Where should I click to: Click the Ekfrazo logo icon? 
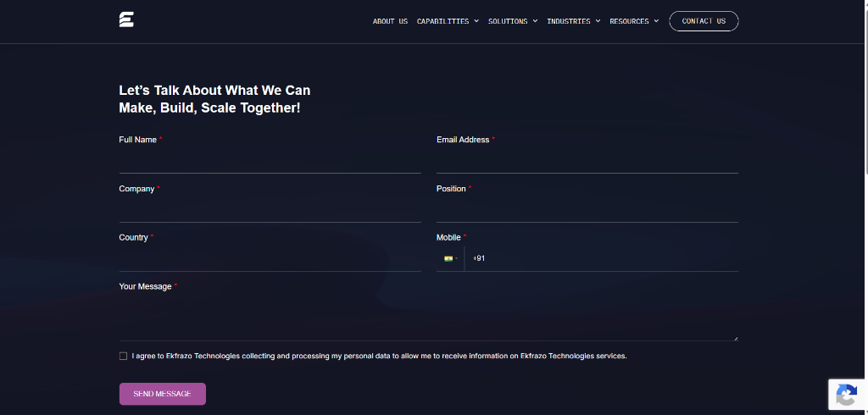126,19
